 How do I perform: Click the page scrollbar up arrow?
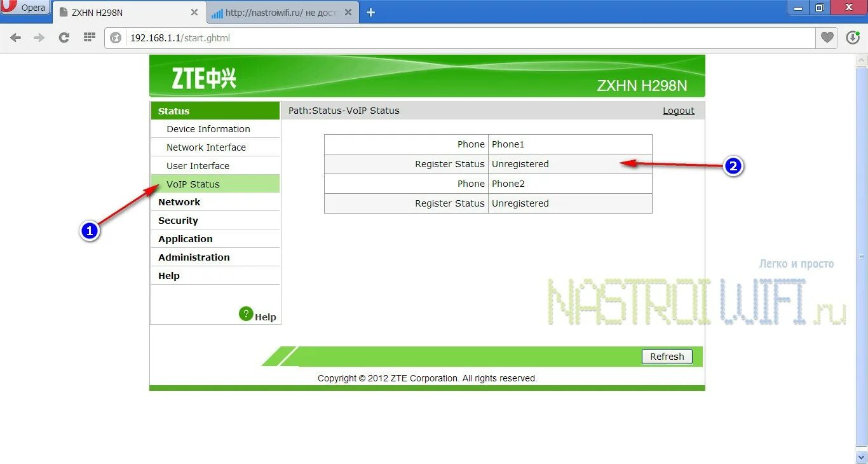(862, 60)
